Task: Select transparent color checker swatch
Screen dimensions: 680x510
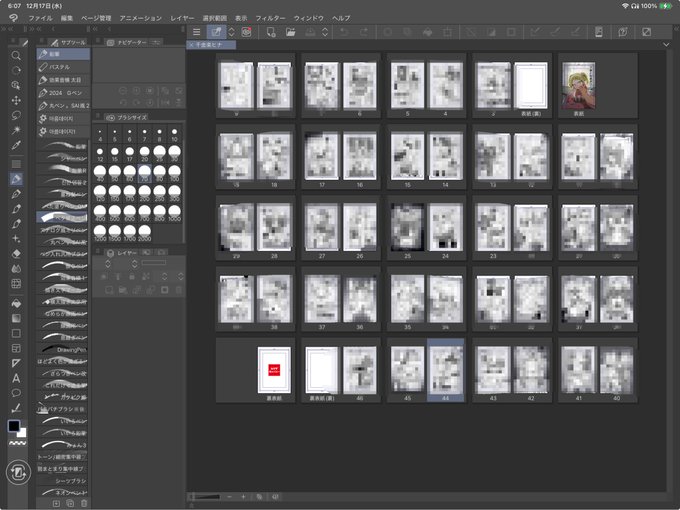Action: 18,443
